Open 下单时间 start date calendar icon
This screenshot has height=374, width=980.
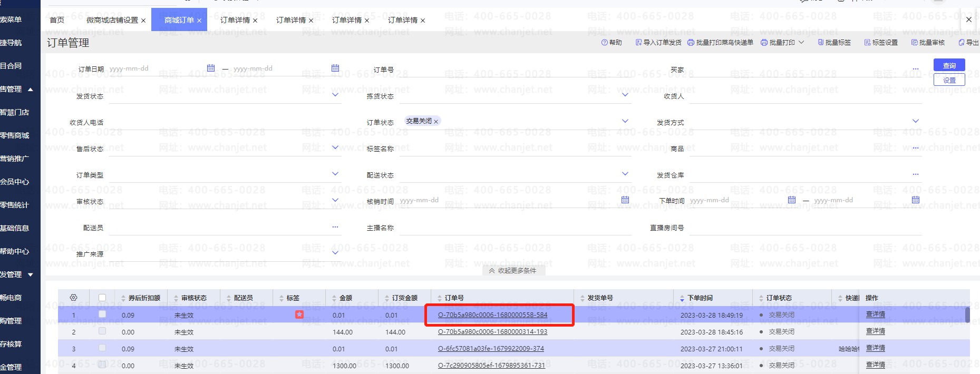pyautogui.click(x=791, y=200)
